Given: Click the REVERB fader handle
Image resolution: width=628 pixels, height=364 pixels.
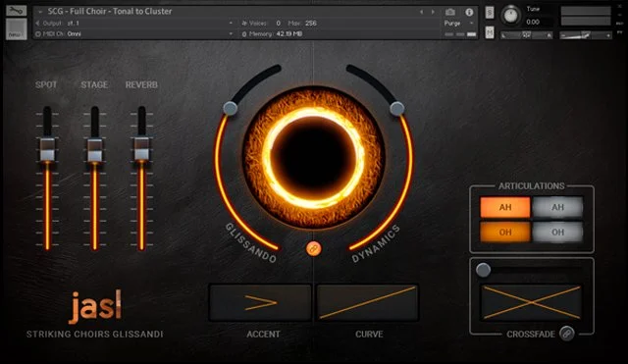Looking at the screenshot, I should click(x=141, y=148).
